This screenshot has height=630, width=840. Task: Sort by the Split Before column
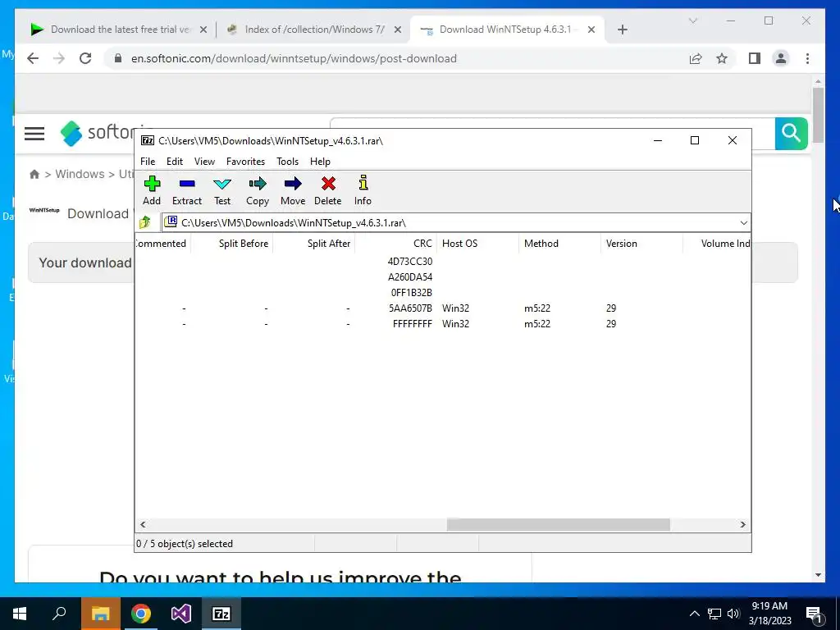[x=231, y=243]
